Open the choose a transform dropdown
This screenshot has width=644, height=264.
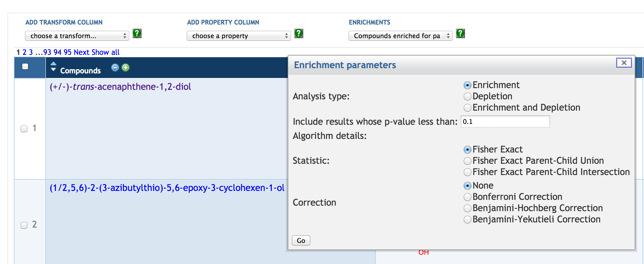(77, 36)
